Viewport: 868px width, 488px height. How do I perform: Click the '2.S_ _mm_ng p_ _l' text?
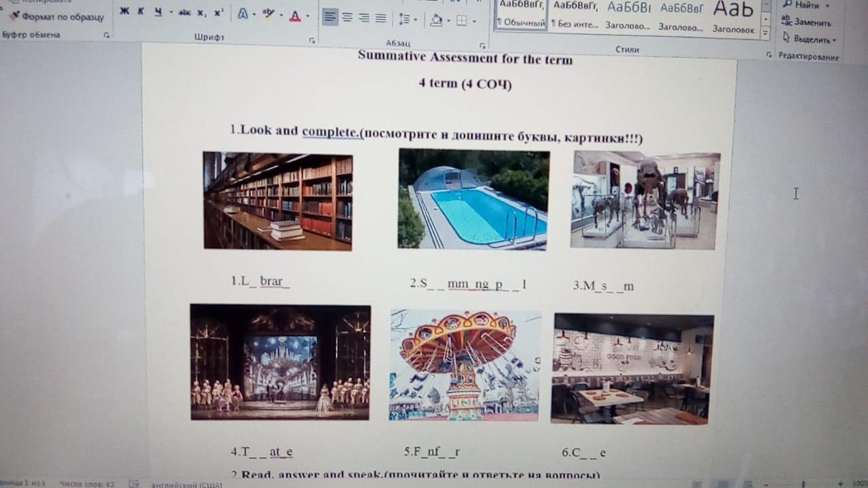click(469, 285)
